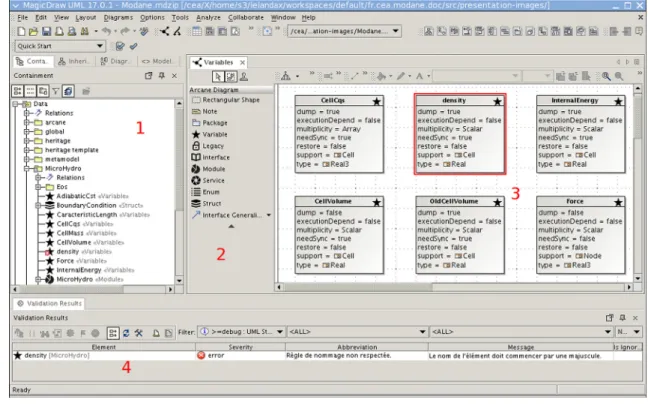Screen dimensions: 648x406
Task: Float the Validation Results panel
Action: click(609, 318)
